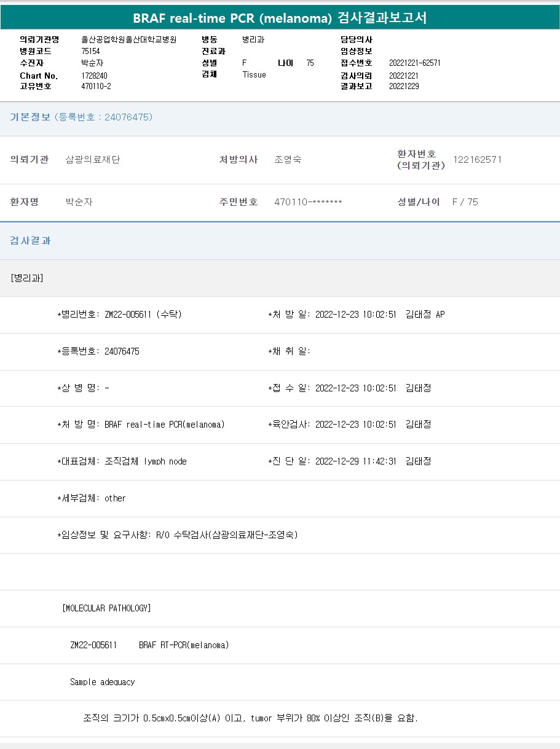Select the Sample adequacy line
The width and height of the screenshot is (560, 749).
pos(102,682)
